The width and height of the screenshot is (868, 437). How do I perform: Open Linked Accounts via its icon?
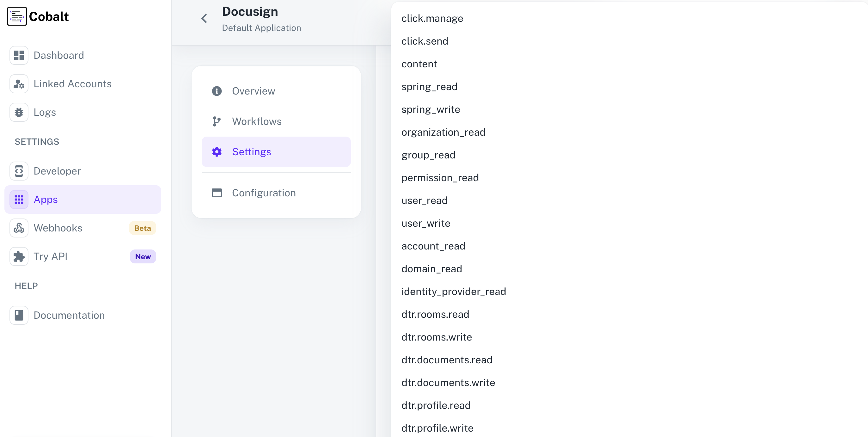tap(19, 83)
